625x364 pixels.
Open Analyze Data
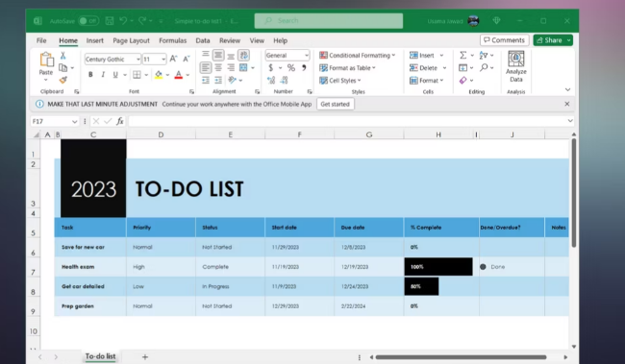pos(516,67)
